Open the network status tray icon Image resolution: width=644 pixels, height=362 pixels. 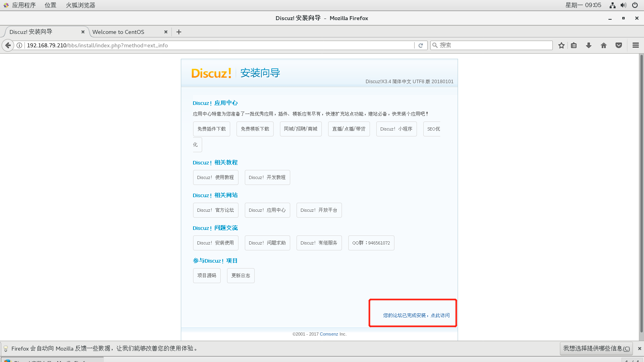612,5
